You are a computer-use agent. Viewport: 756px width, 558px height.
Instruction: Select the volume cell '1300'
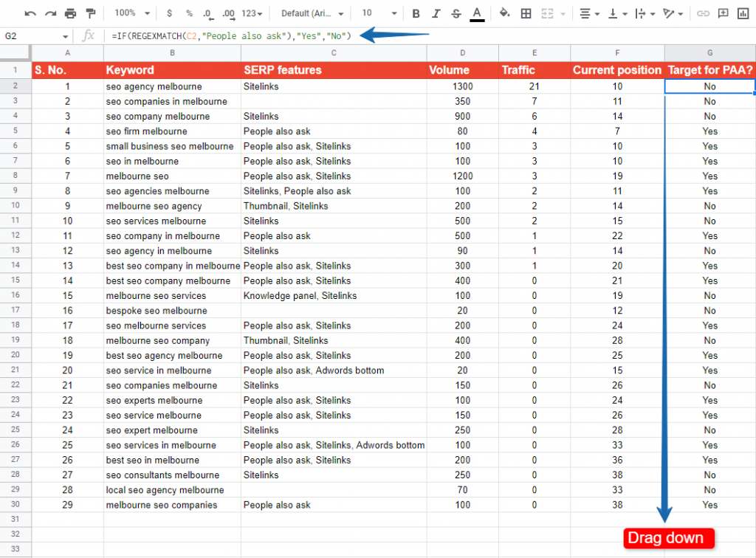(x=462, y=86)
